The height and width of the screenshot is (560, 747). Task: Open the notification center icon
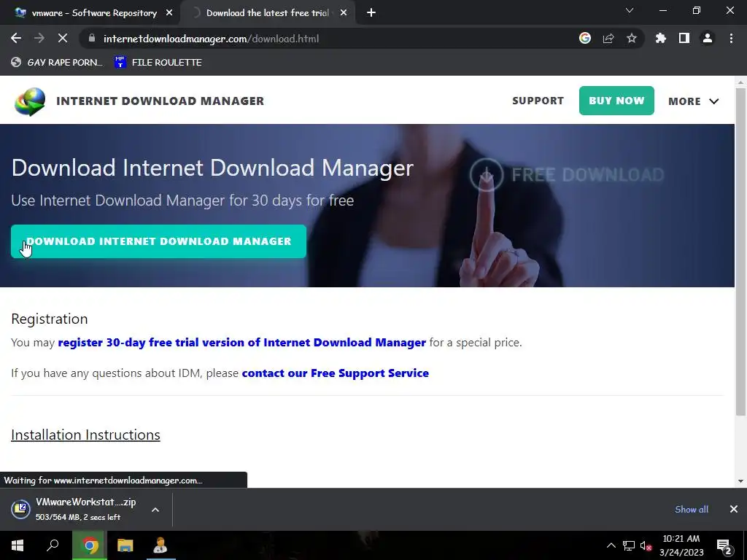point(724,546)
